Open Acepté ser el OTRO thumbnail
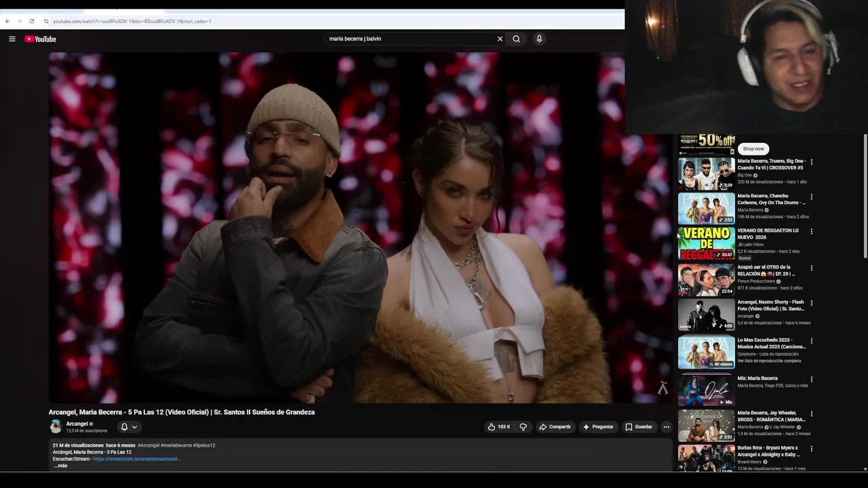 pos(707,280)
